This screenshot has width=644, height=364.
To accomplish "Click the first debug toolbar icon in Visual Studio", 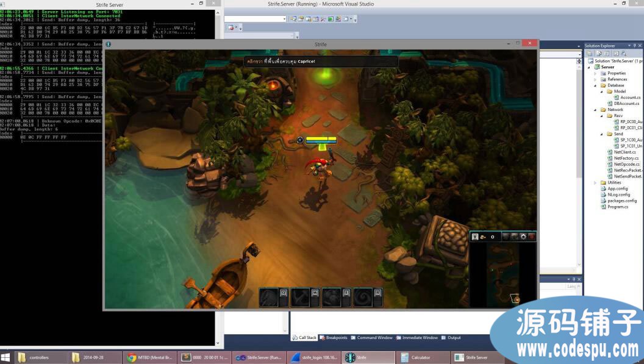I will point(293,19).
